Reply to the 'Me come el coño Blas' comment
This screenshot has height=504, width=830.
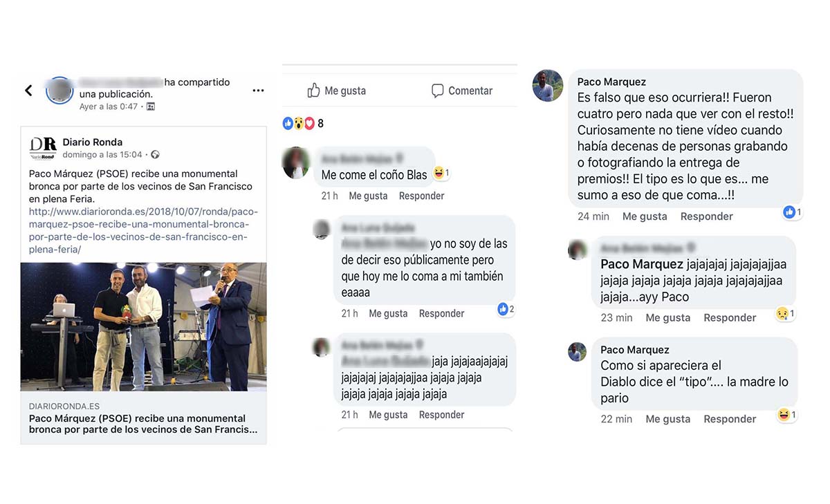pos(422,196)
